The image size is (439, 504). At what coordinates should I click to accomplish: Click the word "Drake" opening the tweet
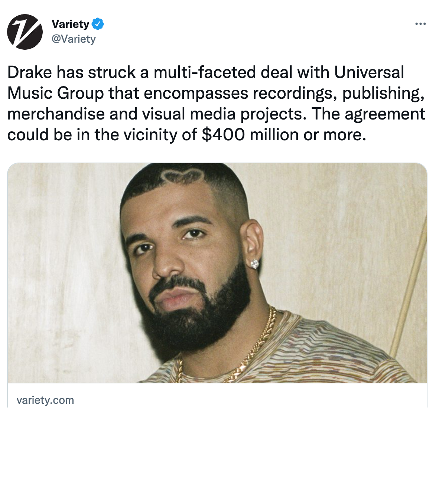click(30, 72)
